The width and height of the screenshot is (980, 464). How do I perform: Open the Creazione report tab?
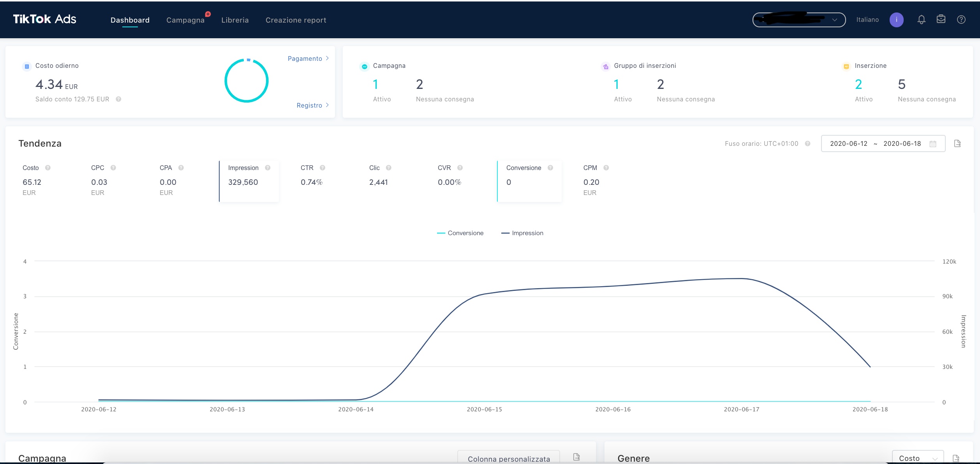tap(296, 20)
